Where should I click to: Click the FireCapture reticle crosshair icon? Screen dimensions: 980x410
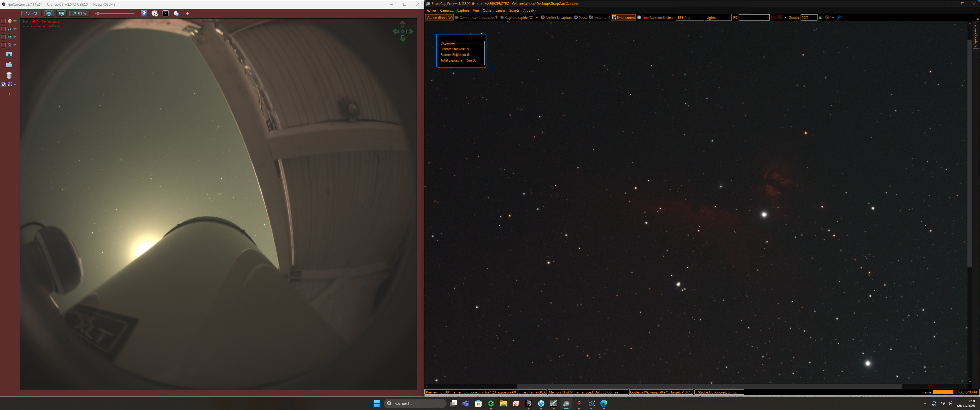(x=10, y=21)
